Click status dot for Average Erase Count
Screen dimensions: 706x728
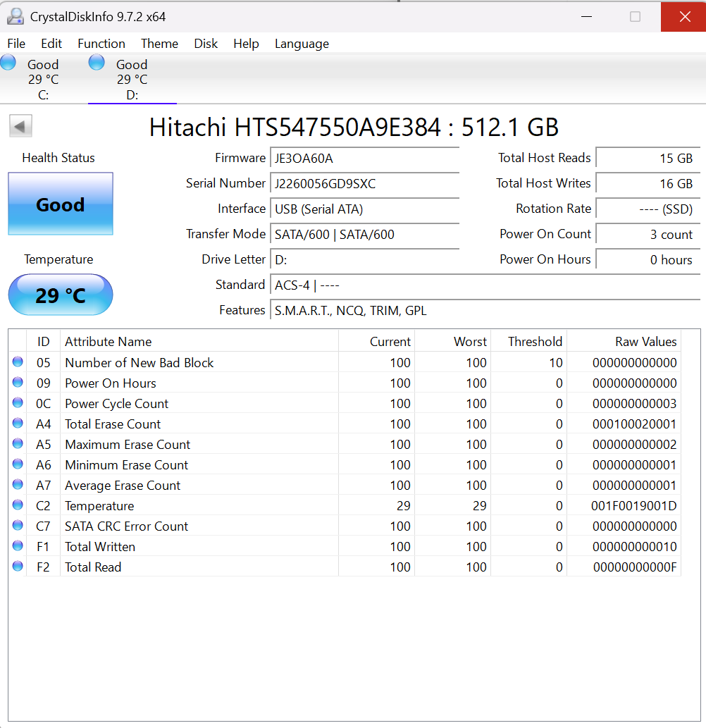pos(18,484)
